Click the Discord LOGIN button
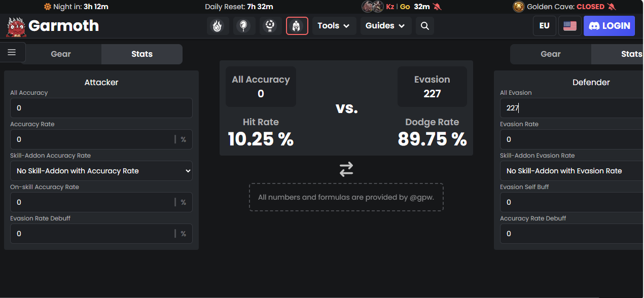 tap(609, 26)
